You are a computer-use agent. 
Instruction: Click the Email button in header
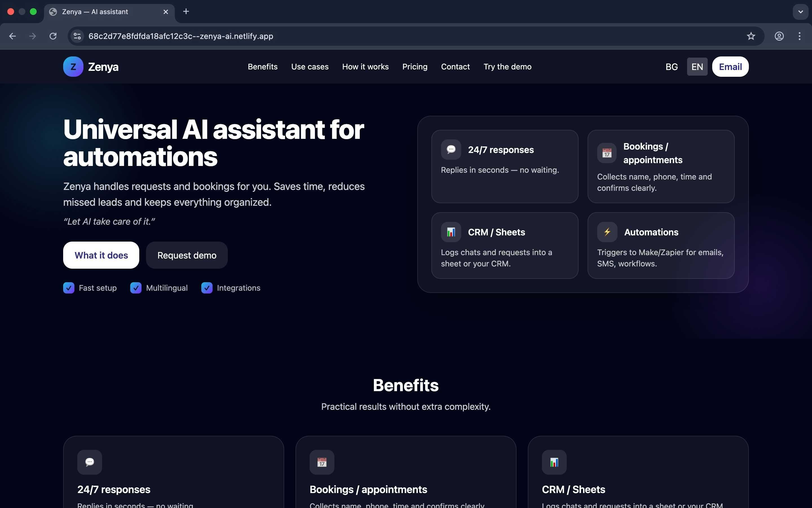coord(730,67)
